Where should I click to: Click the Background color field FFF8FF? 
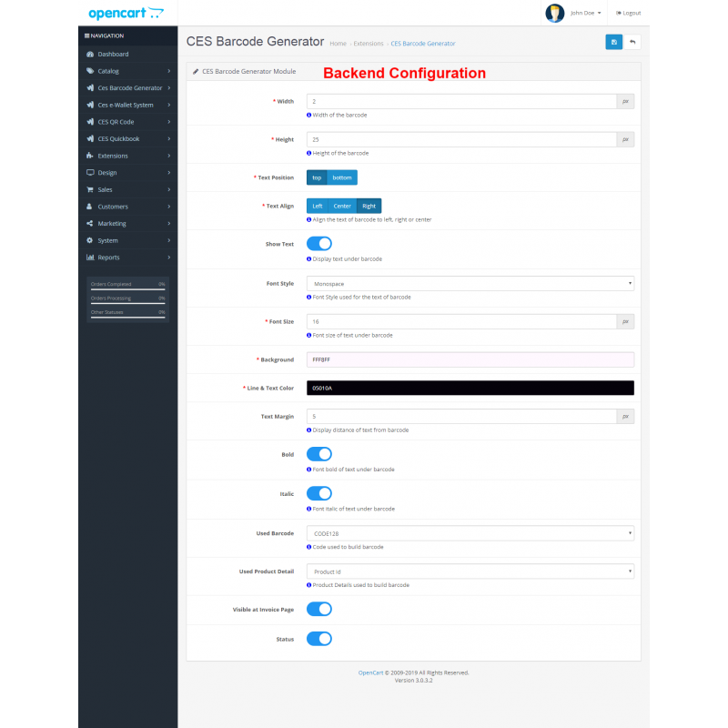[x=470, y=359]
